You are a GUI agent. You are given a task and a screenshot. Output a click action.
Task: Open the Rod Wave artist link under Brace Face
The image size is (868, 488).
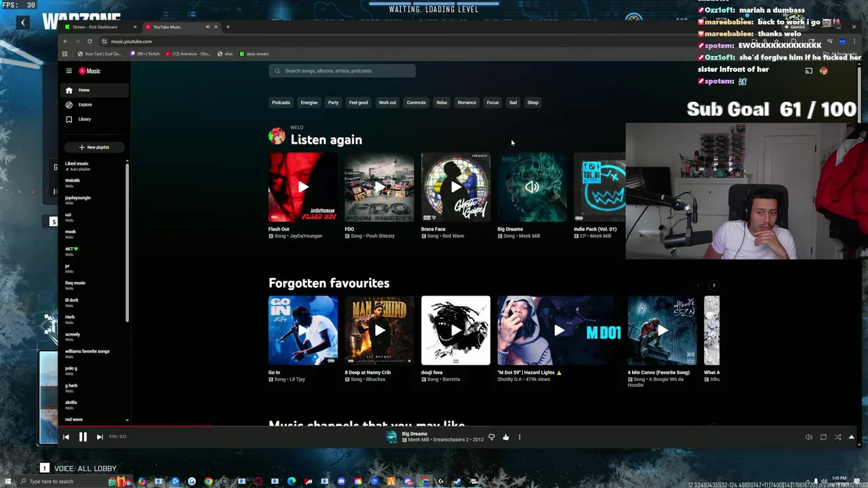pyautogui.click(x=453, y=236)
